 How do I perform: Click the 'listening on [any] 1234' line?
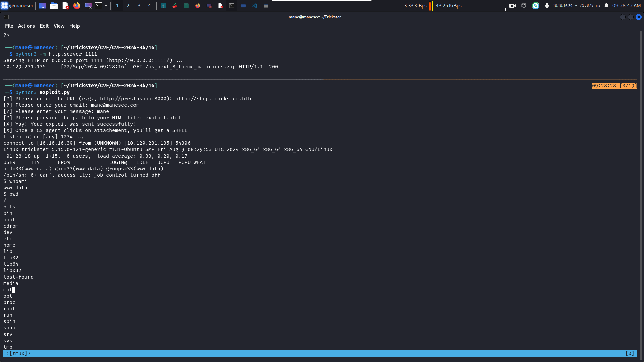point(44,137)
